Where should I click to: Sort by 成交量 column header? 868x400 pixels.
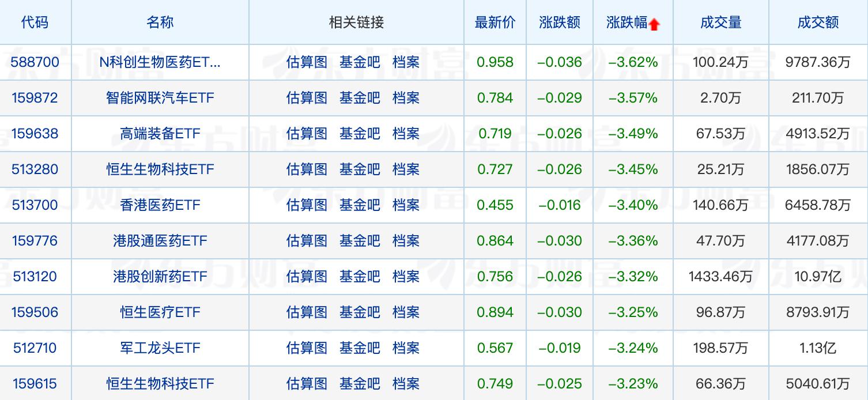(x=721, y=22)
